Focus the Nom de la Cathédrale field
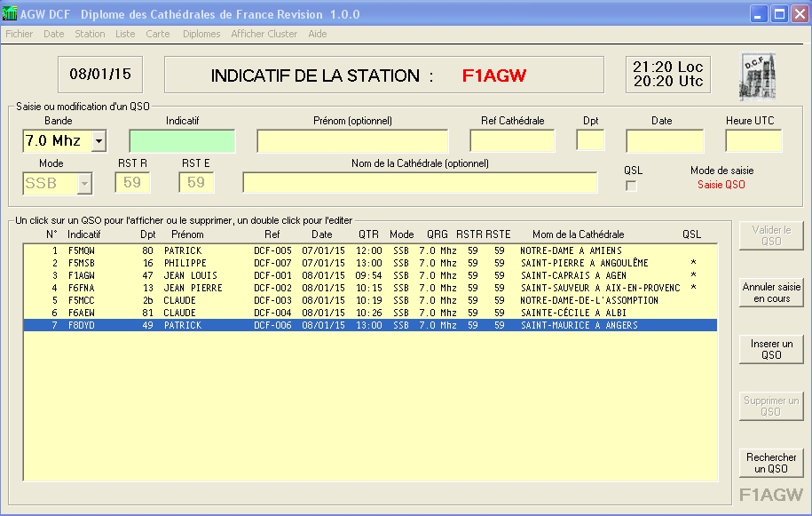The width and height of the screenshot is (812, 516). point(420,183)
